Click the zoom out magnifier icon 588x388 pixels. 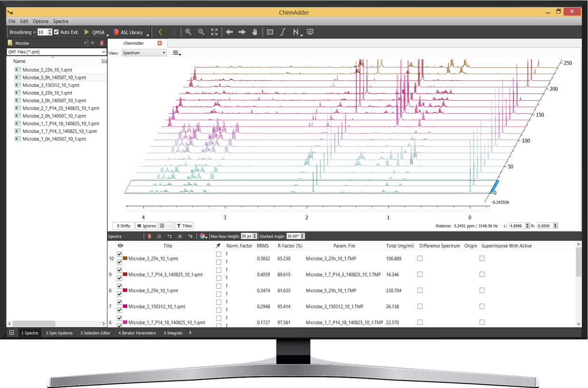coord(201,32)
